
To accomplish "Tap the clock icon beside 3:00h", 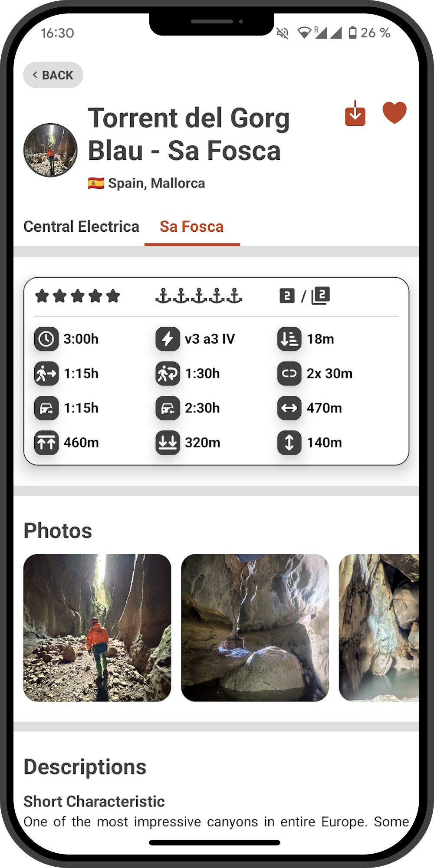I will [x=46, y=339].
